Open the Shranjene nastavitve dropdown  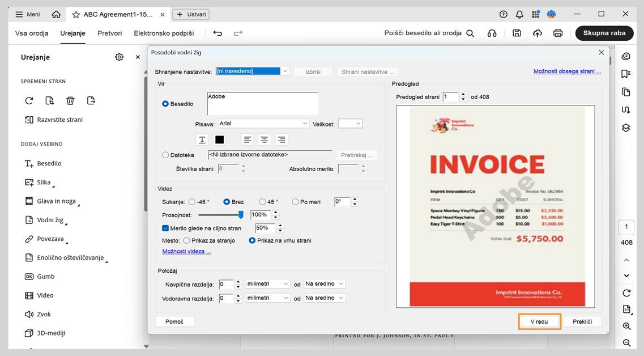[285, 71]
